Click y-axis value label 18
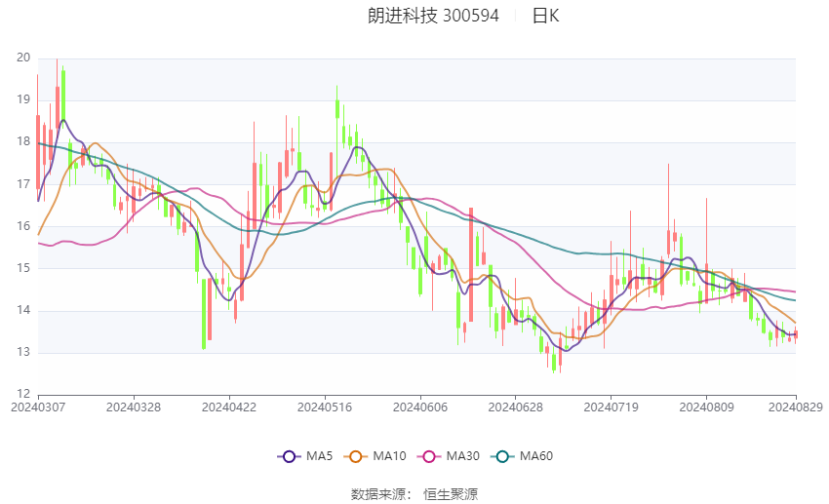829x504 pixels. coord(23,141)
